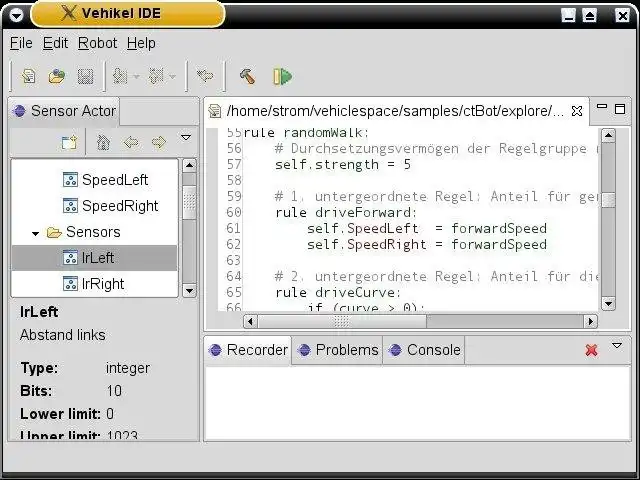The image size is (640, 480).
Task: Open the Sensor Actor view menu triangle
Action: point(186,138)
